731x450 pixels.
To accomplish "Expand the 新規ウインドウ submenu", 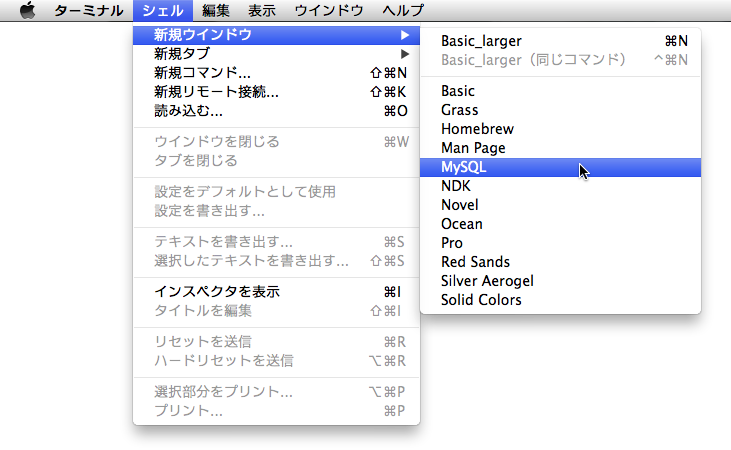I will pyautogui.click(x=276, y=35).
